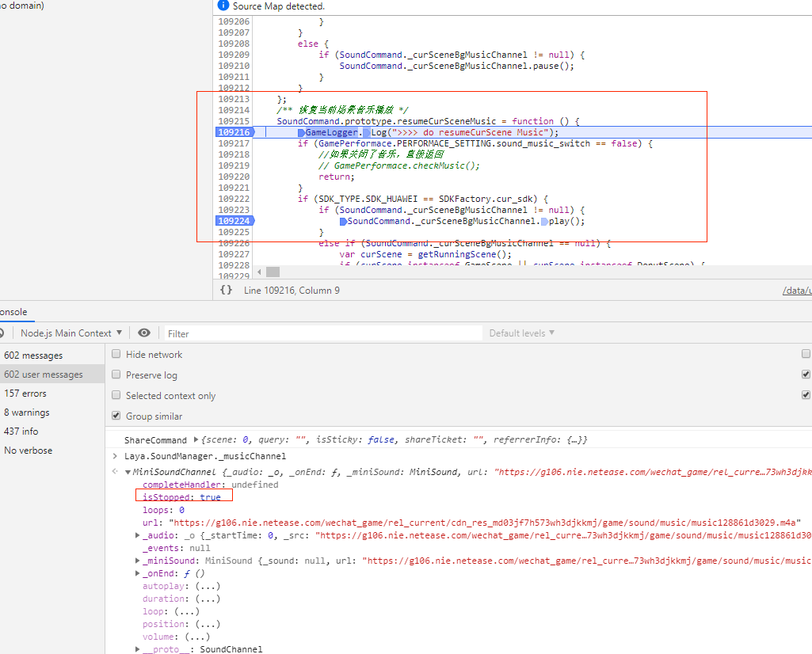Image resolution: width=812 pixels, height=654 pixels.
Task: Open the Node.js Main Context dropdown
Action: 70,333
